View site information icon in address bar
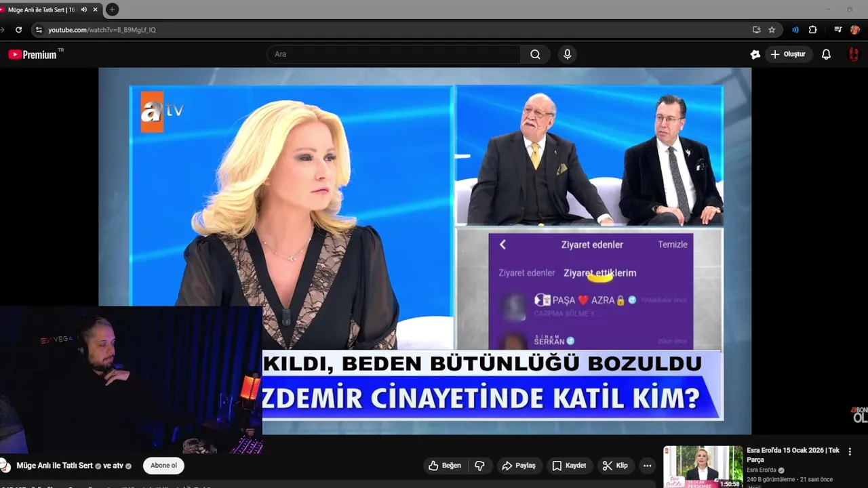Image resolution: width=868 pixels, height=488 pixels. 39,30
